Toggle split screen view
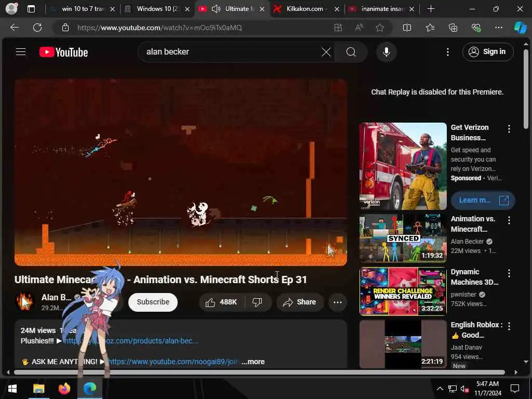This screenshot has width=532, height=399. [x=407, y=28]
